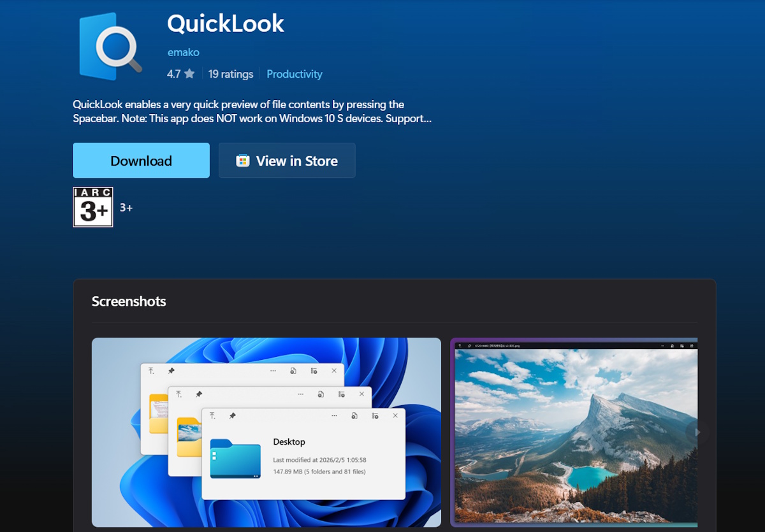Click the QuickLook magnifier app icon

pyautogui.click(x=111, y=47)
